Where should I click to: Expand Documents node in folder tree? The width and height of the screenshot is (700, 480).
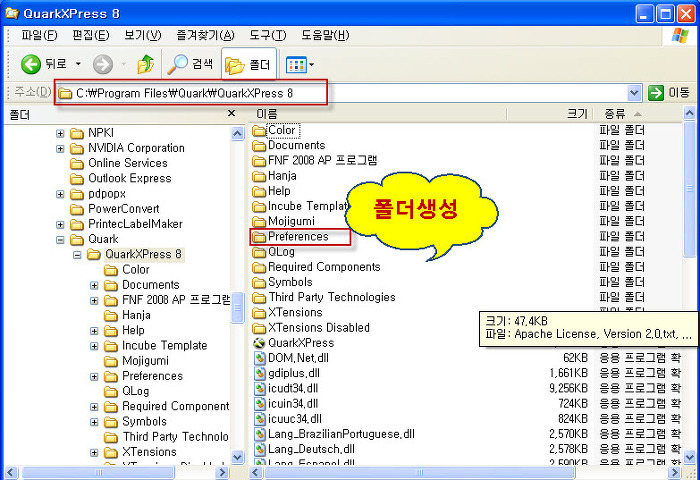point(94,285)
